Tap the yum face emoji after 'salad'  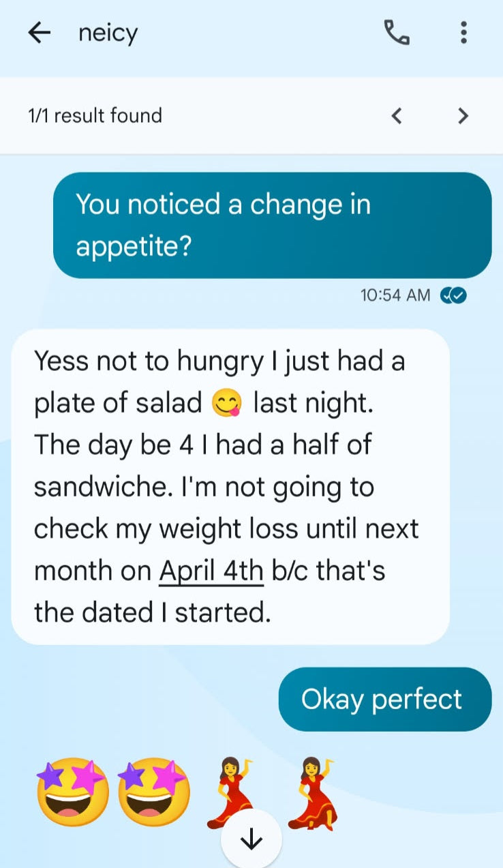pyautogui.click(x=228, y=404)
